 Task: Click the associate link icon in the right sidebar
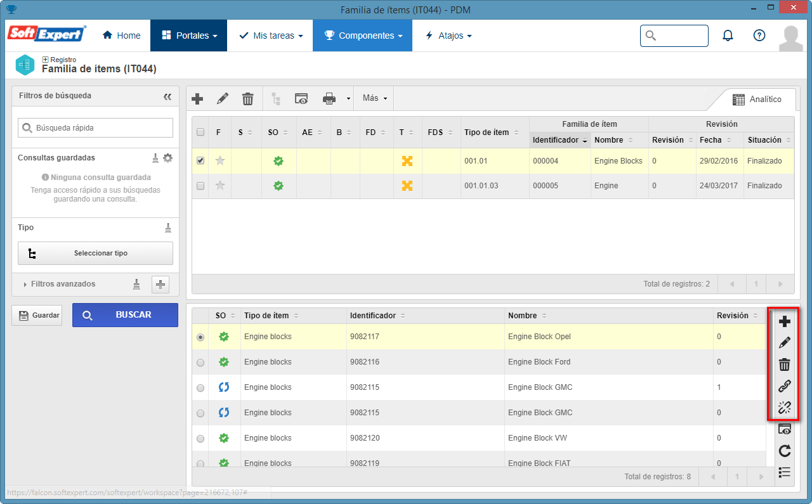(785, 385)
